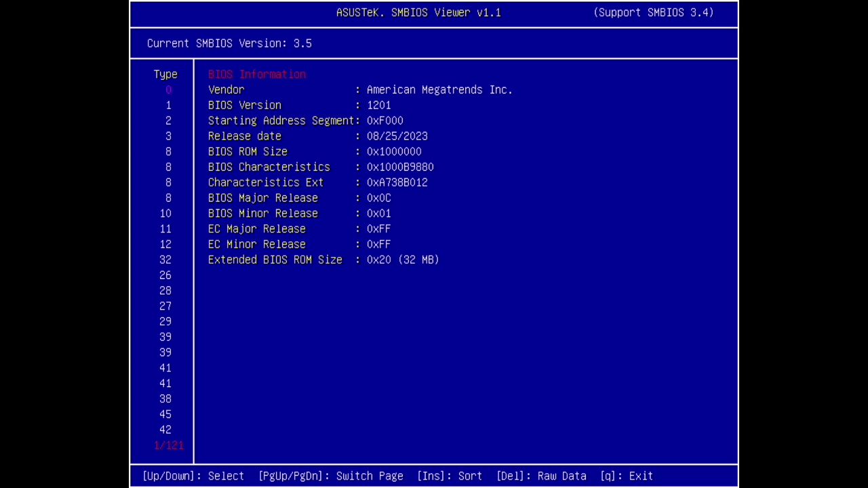This screenshot has width=868, height=488.
Task: Click the 0xF000 value
Action: pos(384,121)
